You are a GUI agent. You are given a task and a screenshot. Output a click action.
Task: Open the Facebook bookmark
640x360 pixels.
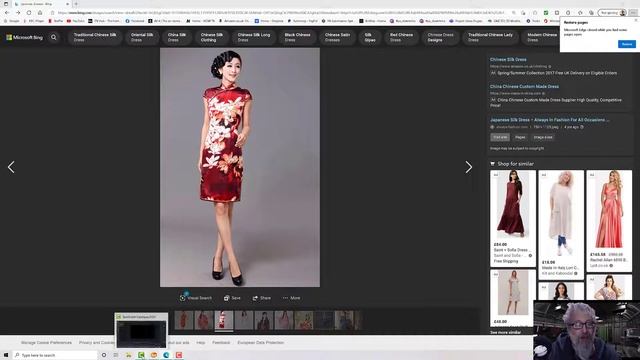[135, 20]
